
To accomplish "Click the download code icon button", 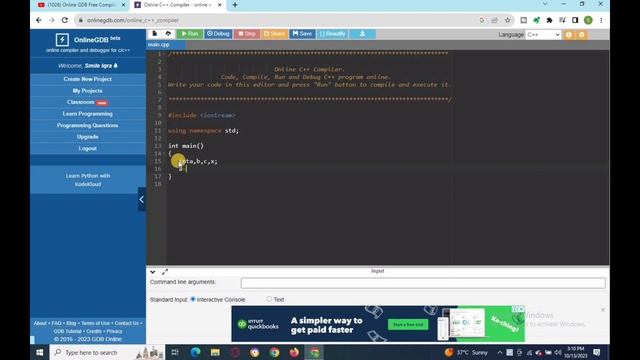I will 362,34.
